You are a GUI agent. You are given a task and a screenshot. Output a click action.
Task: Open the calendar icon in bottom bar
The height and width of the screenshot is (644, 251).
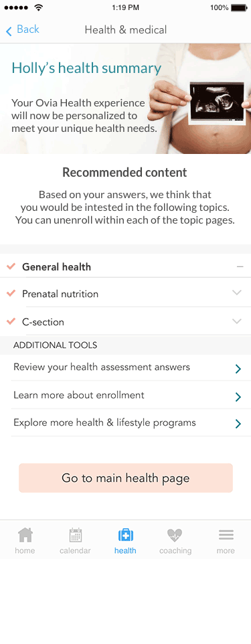(75, 535)
